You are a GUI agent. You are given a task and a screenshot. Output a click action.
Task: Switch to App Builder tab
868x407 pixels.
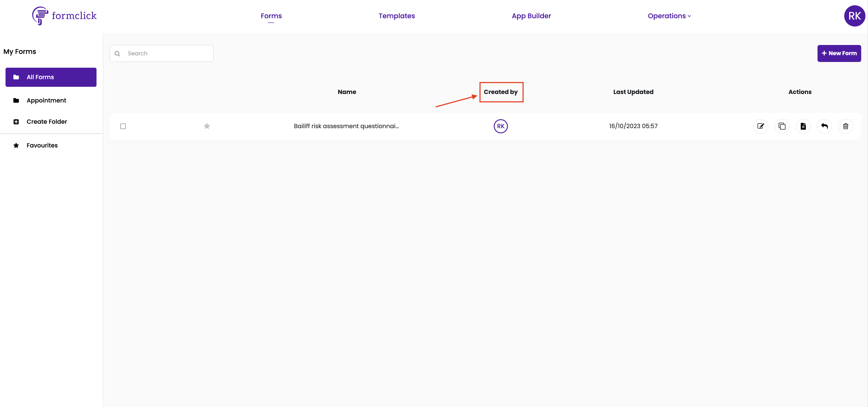(531, 16)
